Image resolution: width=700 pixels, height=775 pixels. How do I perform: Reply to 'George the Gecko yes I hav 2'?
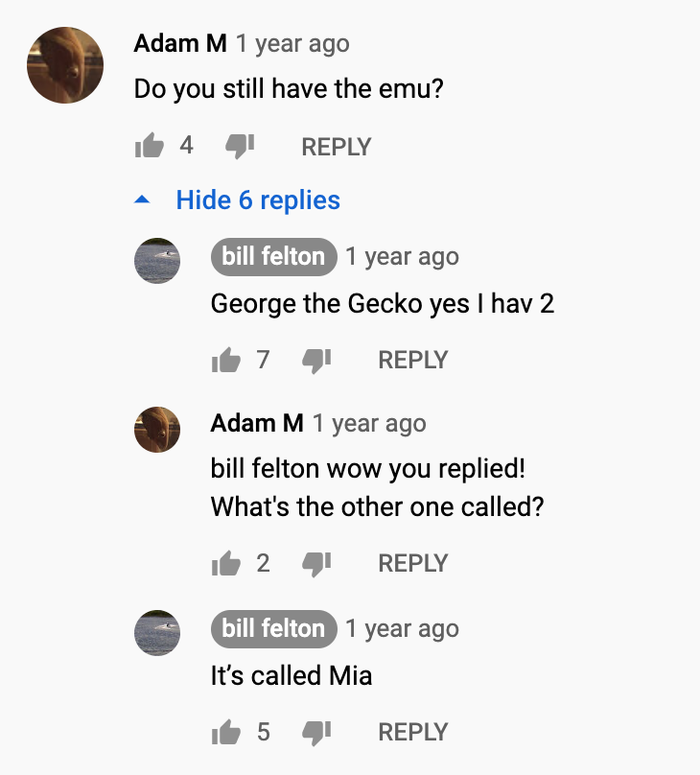pos(413,360)
